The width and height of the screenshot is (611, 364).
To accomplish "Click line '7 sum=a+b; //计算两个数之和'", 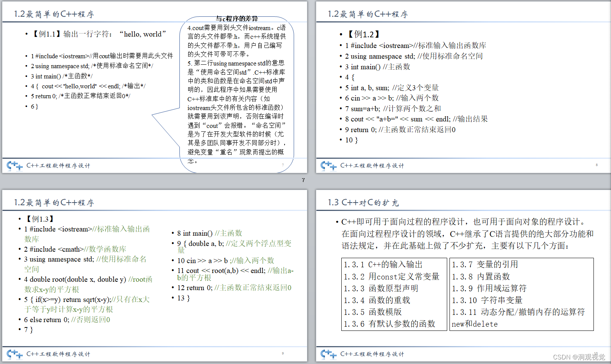I will click(393, 109).
